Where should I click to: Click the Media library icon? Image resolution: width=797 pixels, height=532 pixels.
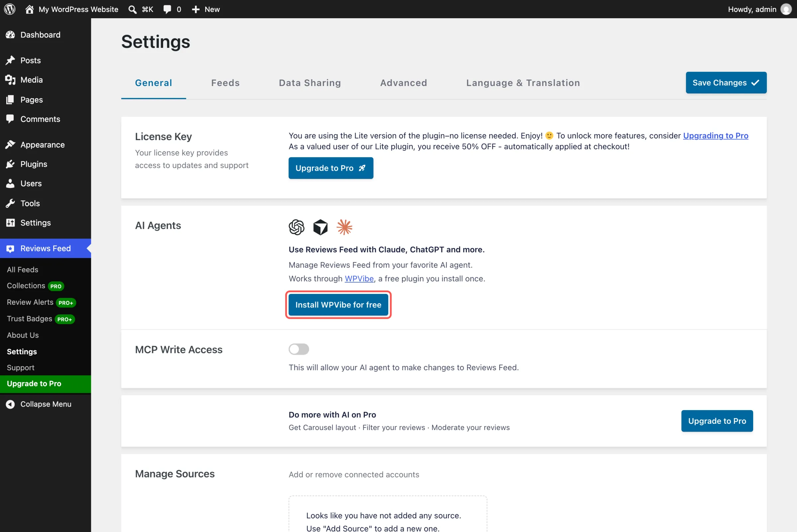[10, 80]
